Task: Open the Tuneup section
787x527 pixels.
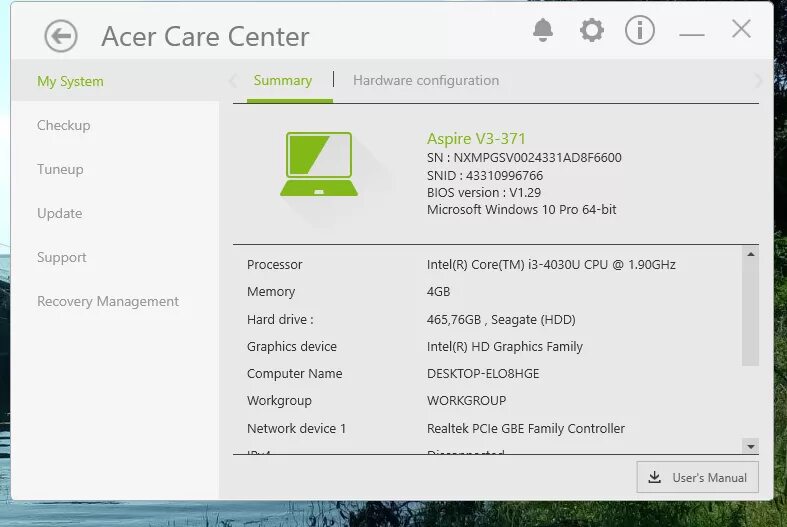Action: (60, 169)
